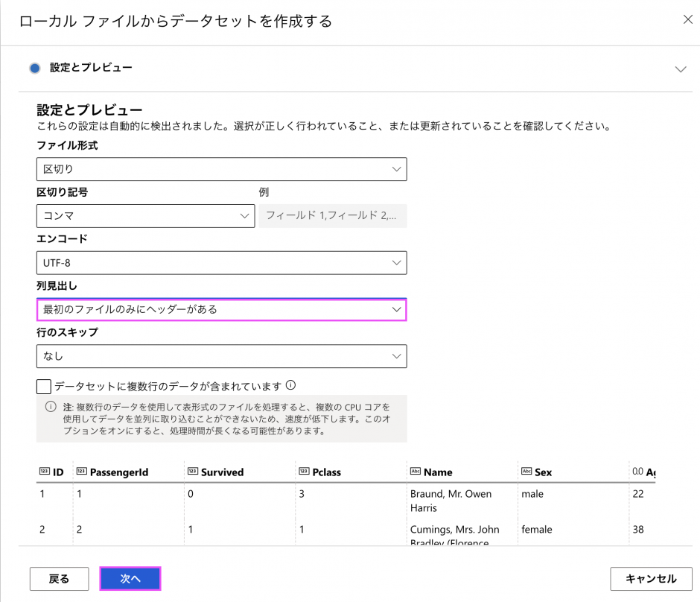Click the blue 設定とプレビュー step indicator
Screen dimensions: 700x602
[35, 69]
